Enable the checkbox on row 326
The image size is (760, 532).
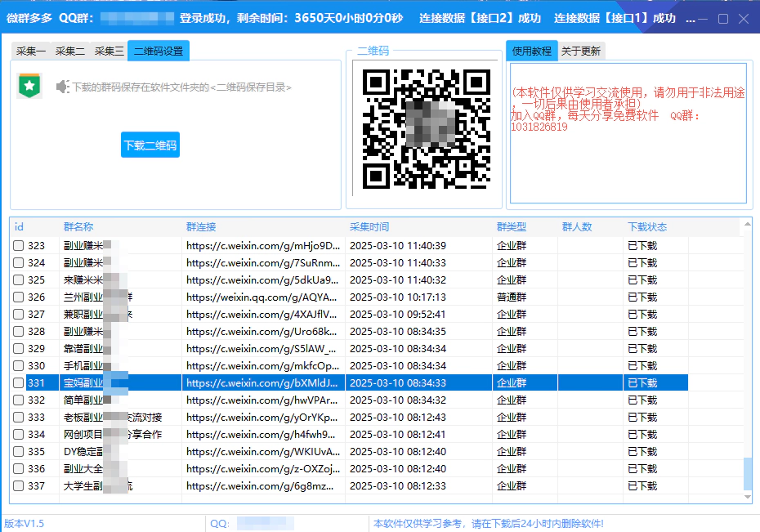pyautogui.click(x=18, y=297)
